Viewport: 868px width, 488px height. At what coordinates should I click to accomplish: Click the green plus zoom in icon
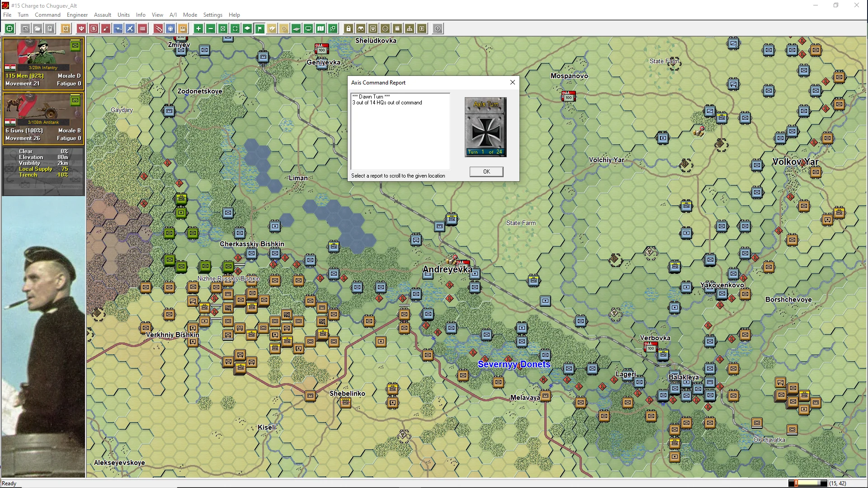pyautogui.click(x=198, y=29)
